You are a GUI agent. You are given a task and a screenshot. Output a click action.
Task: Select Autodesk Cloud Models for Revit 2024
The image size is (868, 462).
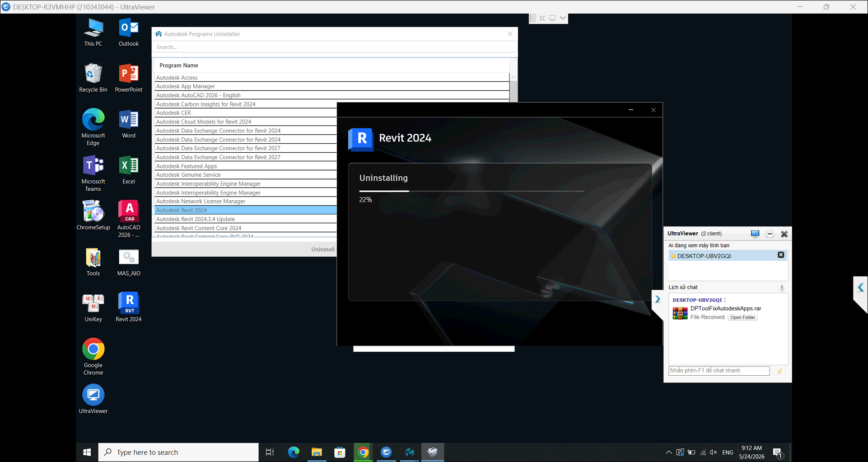click(x=246, y=122)
